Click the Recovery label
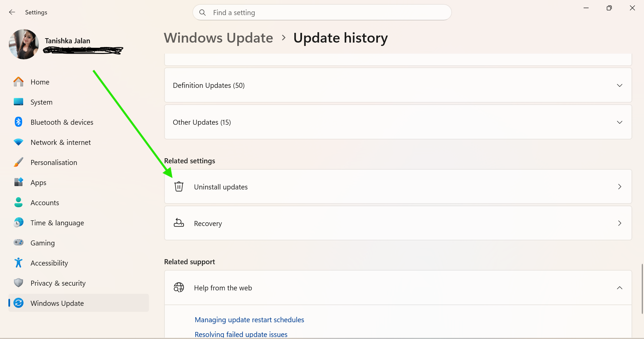 pyautogui.click(x=208, y=223)
